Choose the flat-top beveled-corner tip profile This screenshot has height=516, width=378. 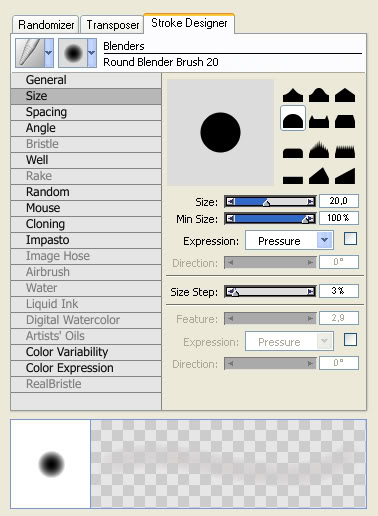point(345,122)
